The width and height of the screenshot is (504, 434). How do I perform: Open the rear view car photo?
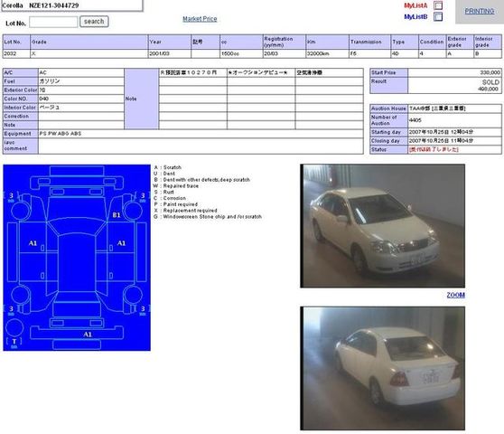coord(382,368)
